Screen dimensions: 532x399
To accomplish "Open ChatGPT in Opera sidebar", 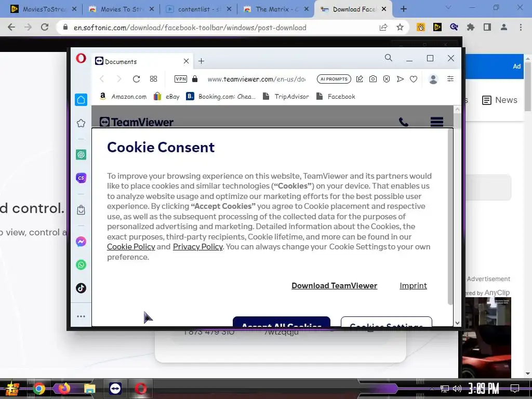I will click(x=81, y=155).
